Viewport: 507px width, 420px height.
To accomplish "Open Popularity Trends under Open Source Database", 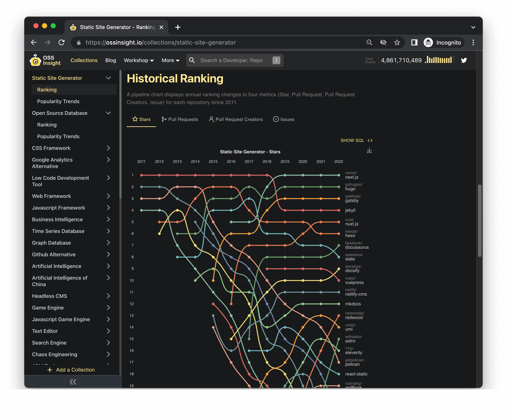I will [x=58, y=136].
